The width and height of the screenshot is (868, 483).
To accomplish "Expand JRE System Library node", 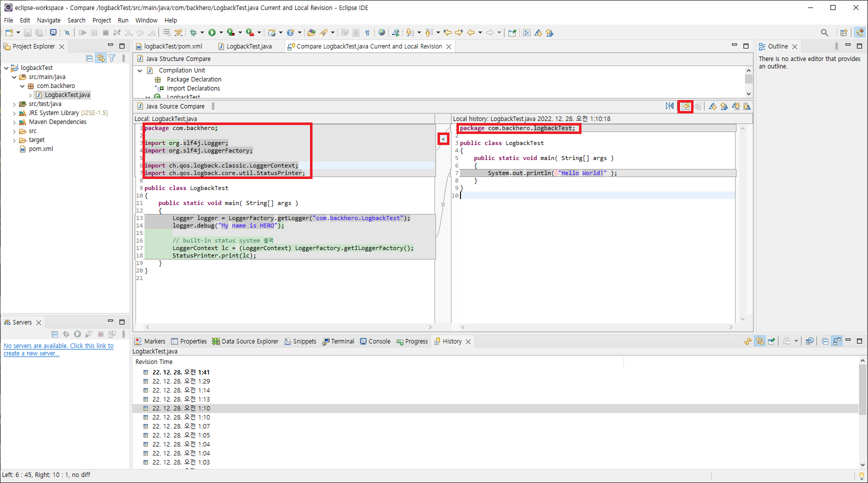I will pyautogui.click(x=14, y=113).
